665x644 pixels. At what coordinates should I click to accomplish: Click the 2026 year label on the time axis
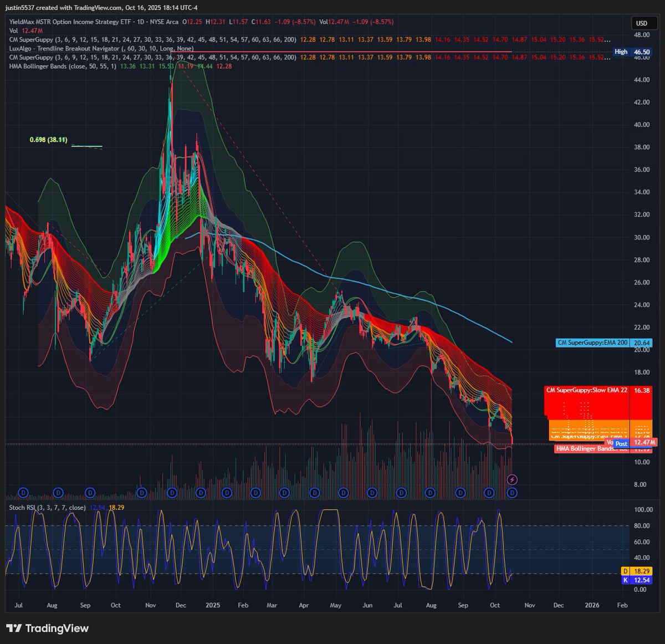coord(592,605)
